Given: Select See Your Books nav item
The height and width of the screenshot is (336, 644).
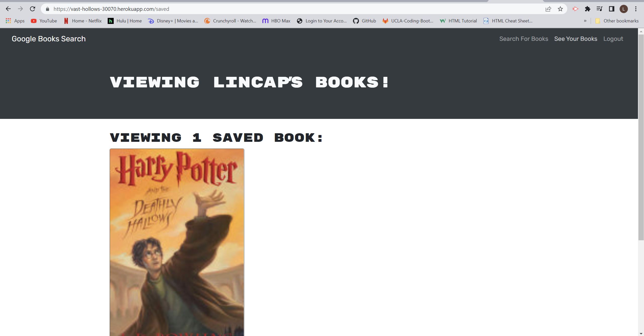Looking at the screenshot, I should [x=576, y=39].
